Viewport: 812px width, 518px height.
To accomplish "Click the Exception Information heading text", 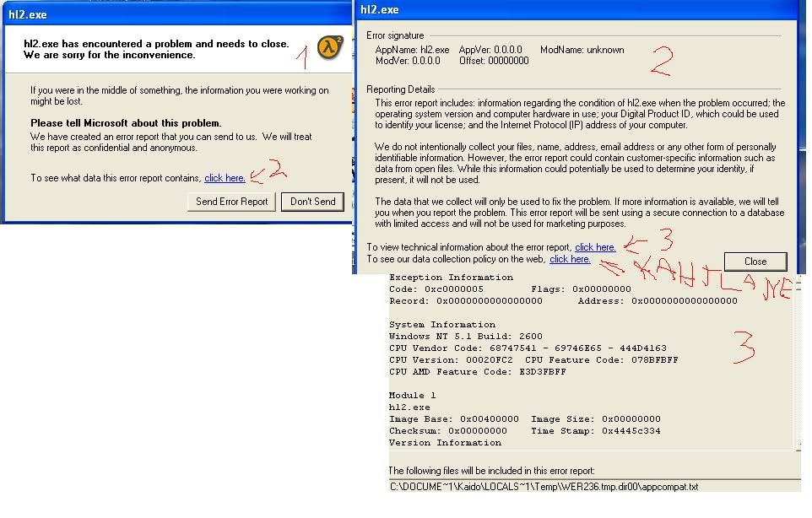I will click(x=451, y=278).
